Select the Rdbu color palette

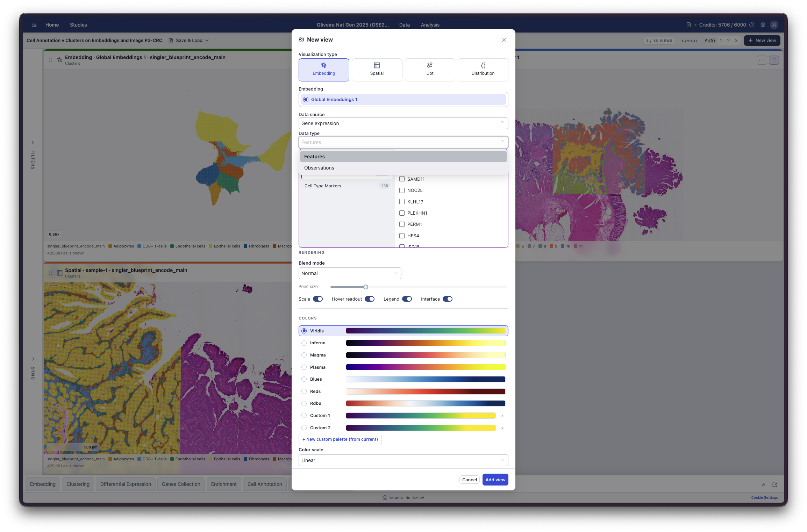pyautogui.click(x=403, y=403)
